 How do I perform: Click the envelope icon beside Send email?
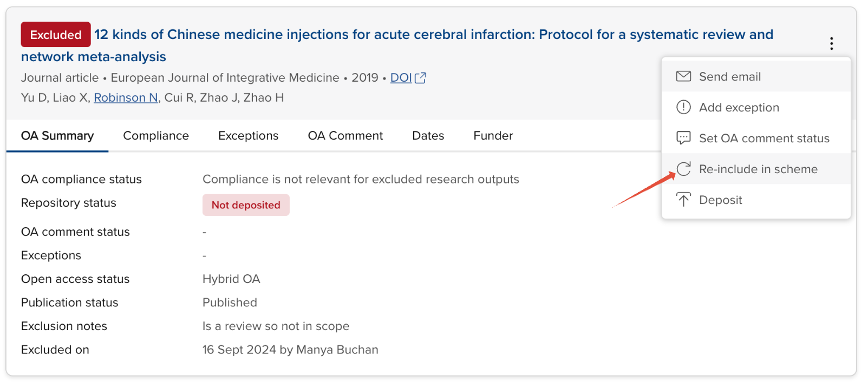(683, 76)
